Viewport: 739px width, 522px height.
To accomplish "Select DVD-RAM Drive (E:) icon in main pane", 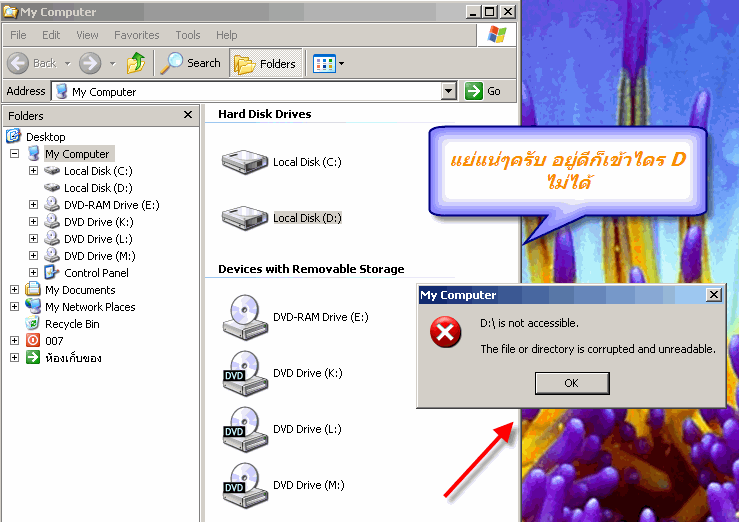I will click(x=245, y=317).
